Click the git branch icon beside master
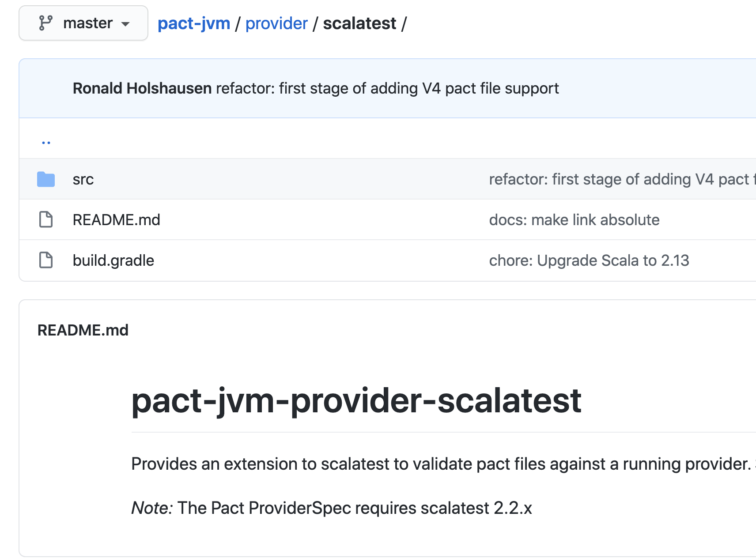This screenshot has height=558, width=756. [x=45, y=23]
